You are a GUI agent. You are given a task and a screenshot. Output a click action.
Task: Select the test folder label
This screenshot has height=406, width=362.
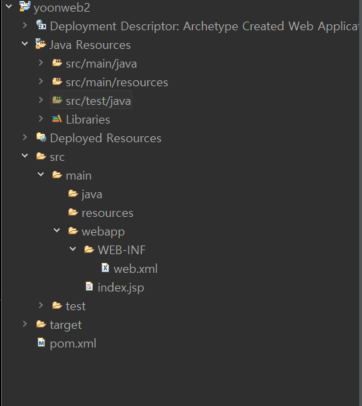point(76,306)
